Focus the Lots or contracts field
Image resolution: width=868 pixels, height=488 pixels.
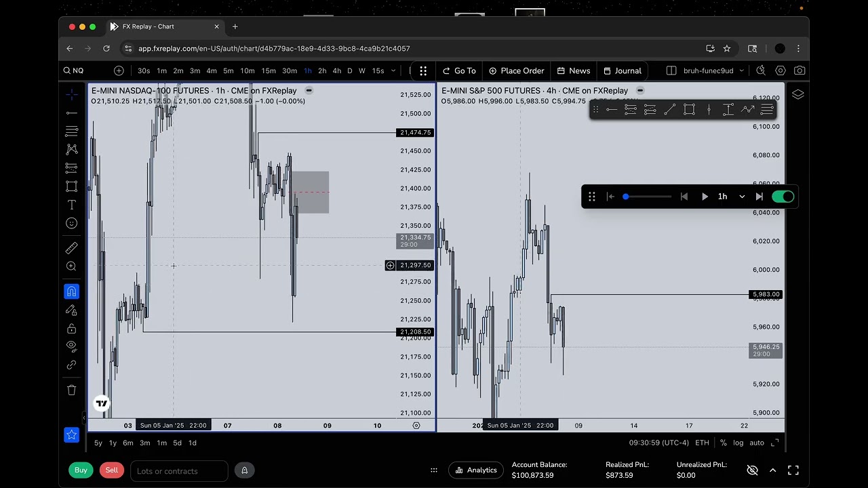tap(179, 471)
